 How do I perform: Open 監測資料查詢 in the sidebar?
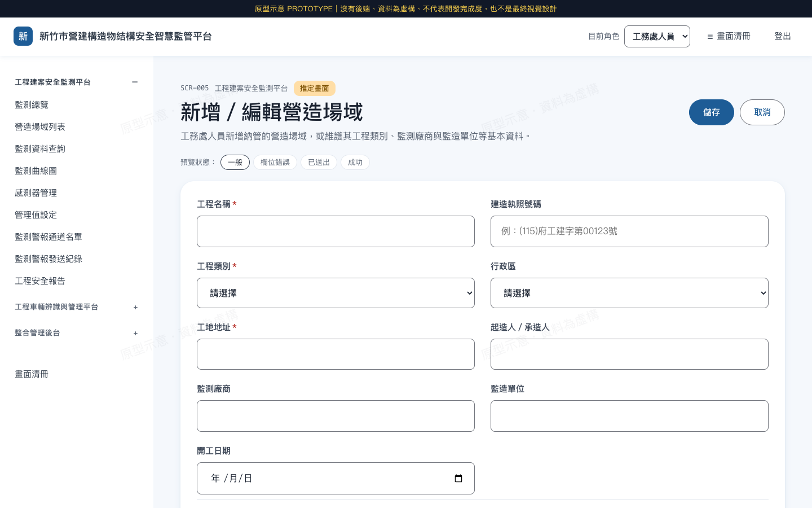(x=40, y=149)
